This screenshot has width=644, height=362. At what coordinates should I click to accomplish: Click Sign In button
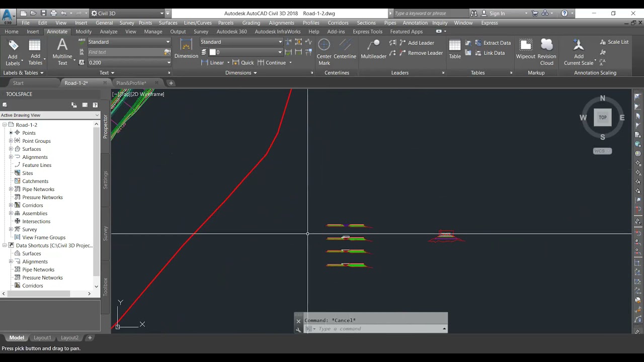pos(493,14)
